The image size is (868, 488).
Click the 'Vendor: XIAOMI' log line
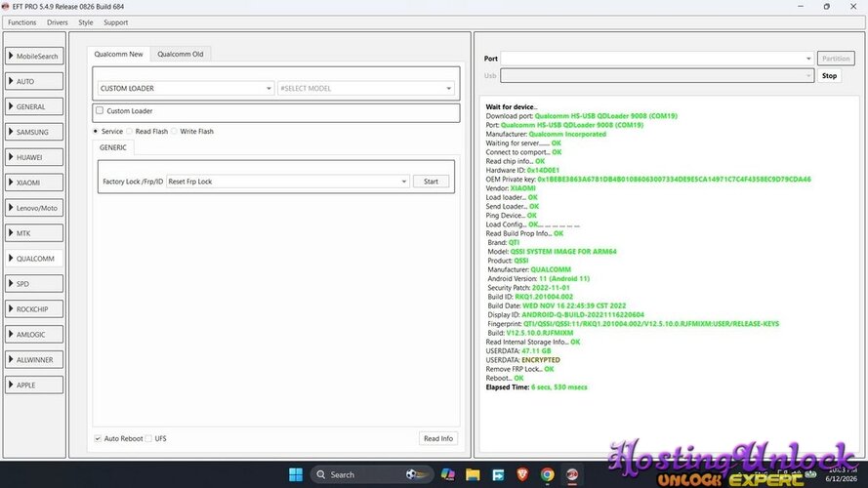point(511,188)
